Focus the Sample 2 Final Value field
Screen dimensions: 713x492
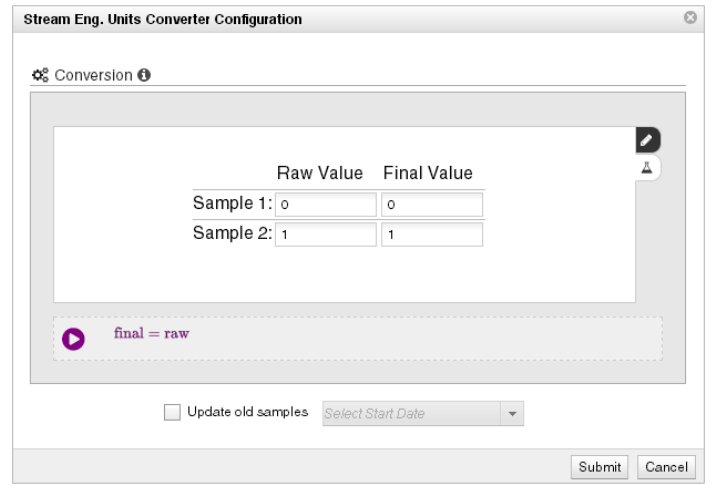432,235
